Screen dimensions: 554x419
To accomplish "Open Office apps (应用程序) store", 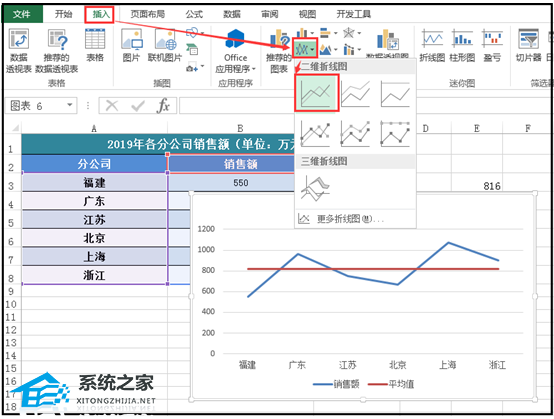I will [235, 51].
